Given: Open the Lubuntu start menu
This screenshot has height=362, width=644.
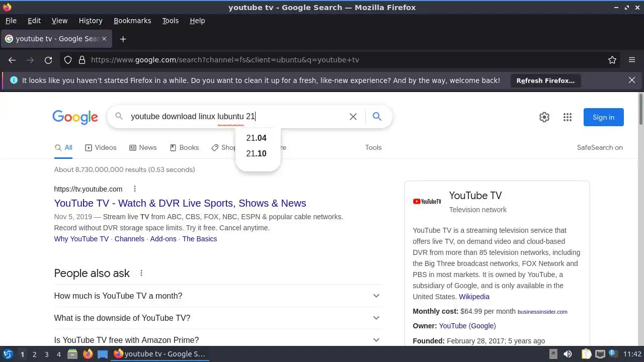Looking at the screenshot, I should pos(8,354).
